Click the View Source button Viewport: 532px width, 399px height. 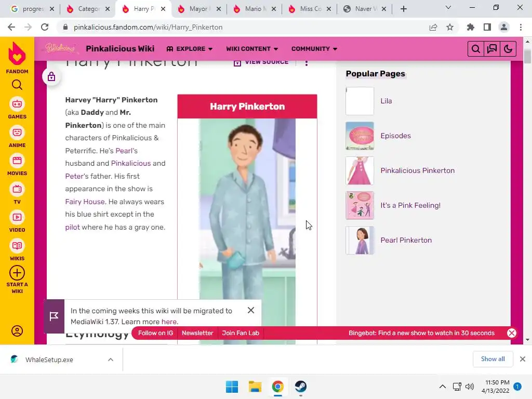(261, 62)
